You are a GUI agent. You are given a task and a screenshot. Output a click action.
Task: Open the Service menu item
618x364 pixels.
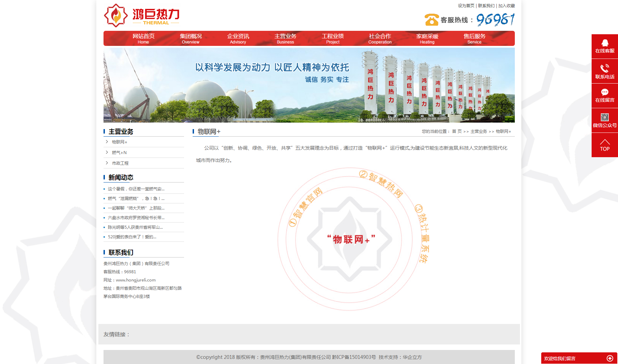(x=474, y=38)
